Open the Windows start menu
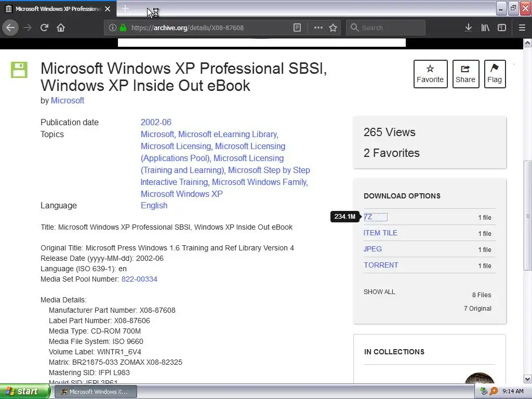Screen dimensions: 532x399 click(25, 392)
